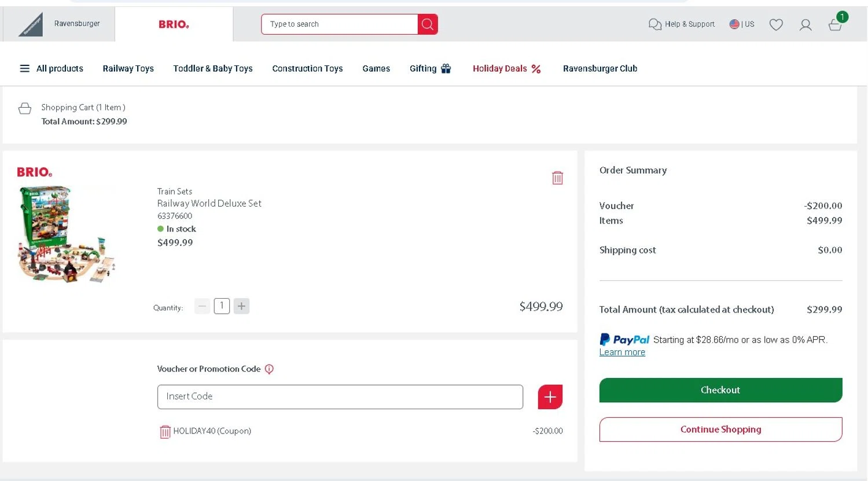Click the PayPal logo

pyautogui.click(x=624, y=340)
